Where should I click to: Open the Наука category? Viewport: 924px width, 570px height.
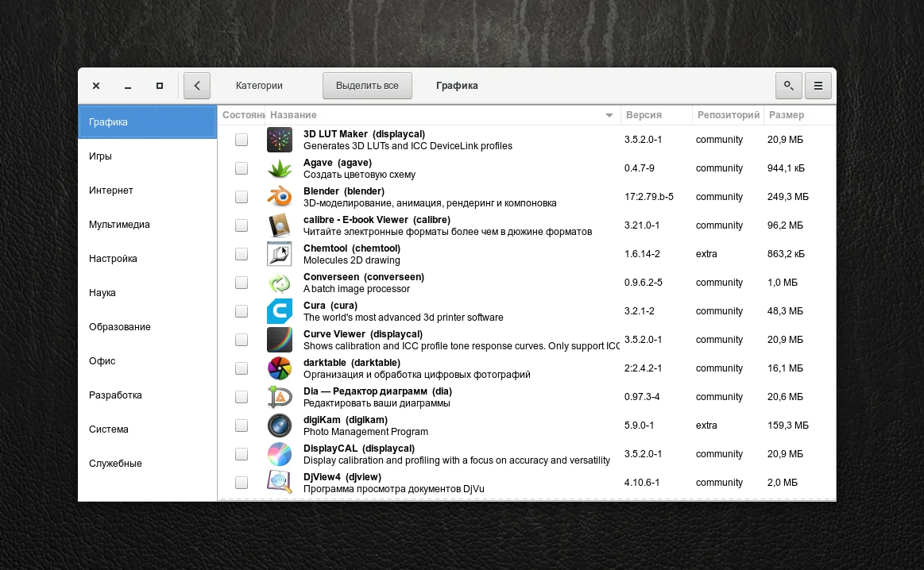coord(147,293)
